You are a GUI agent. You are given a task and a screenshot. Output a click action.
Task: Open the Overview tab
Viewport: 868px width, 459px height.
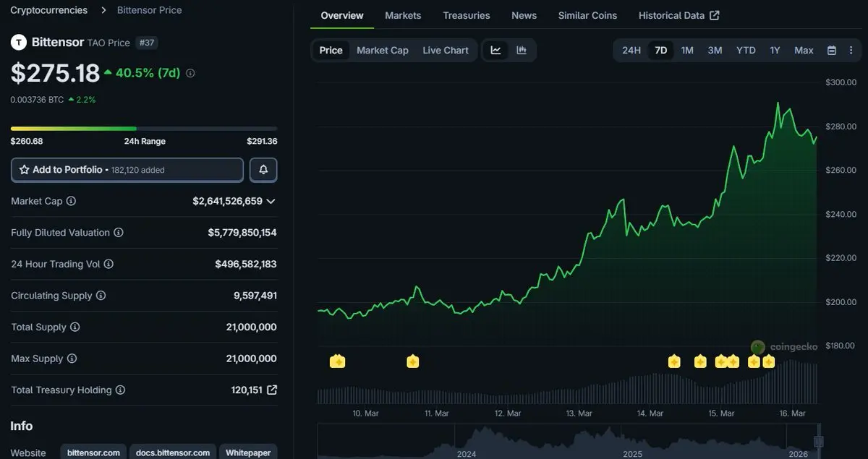[342, 15]
